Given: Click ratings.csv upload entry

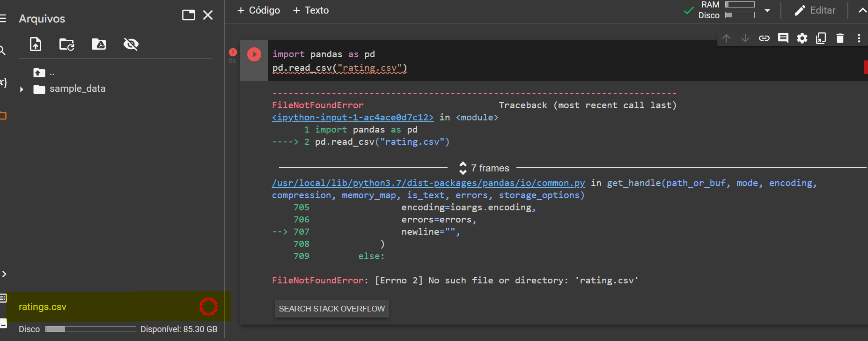Looking at the screenshot, I should [x=43, y=307].
